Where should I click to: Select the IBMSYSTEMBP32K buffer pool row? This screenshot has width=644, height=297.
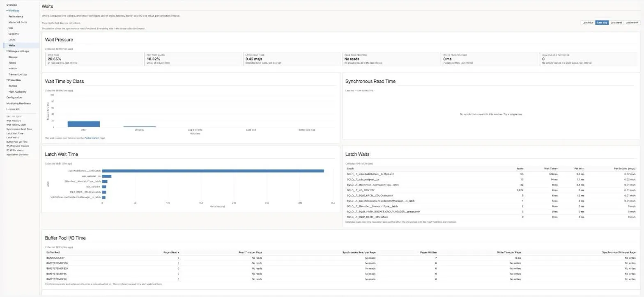pos(341,268)
